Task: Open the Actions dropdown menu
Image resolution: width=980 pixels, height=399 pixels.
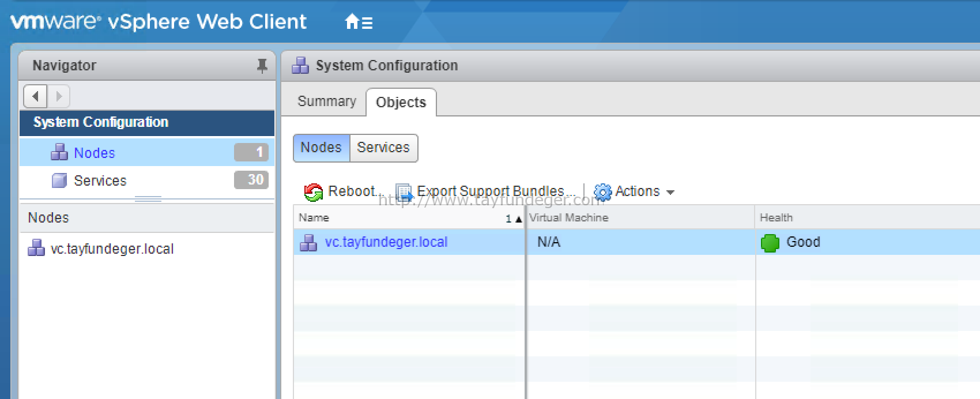Action: click(x=634, y=191)
